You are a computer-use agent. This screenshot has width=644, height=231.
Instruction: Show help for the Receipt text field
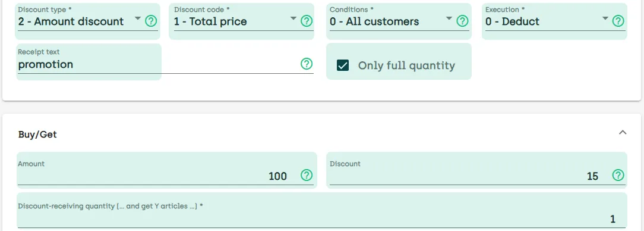tap(307, 64)
